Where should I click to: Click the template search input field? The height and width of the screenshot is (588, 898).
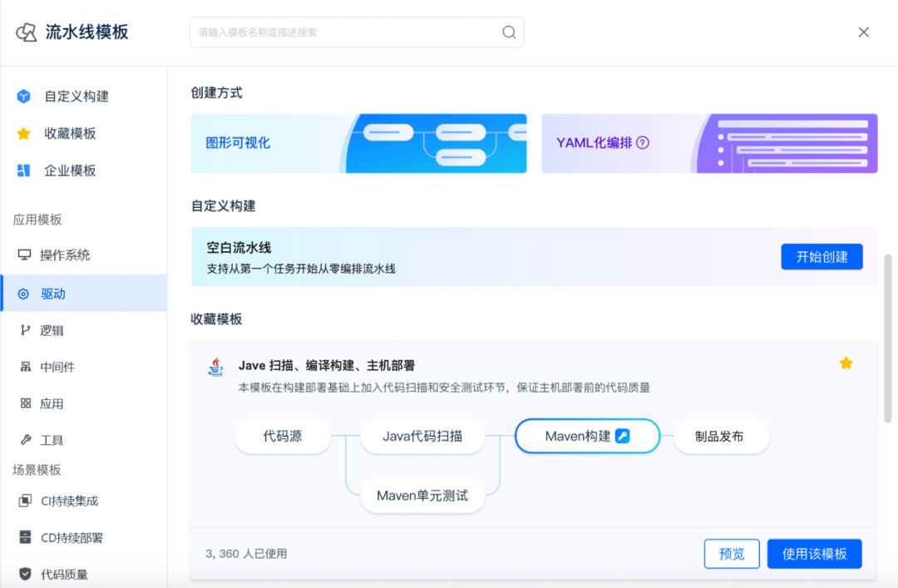coord(345,32)
